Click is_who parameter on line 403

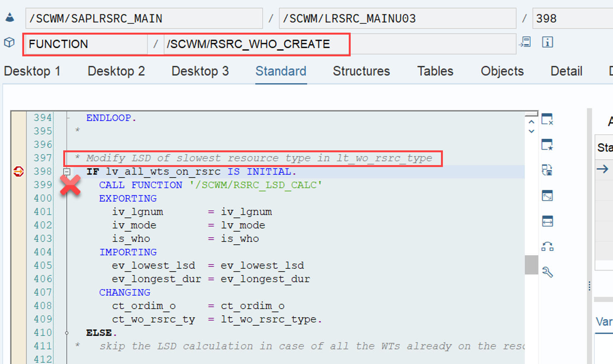click(131, 239)
